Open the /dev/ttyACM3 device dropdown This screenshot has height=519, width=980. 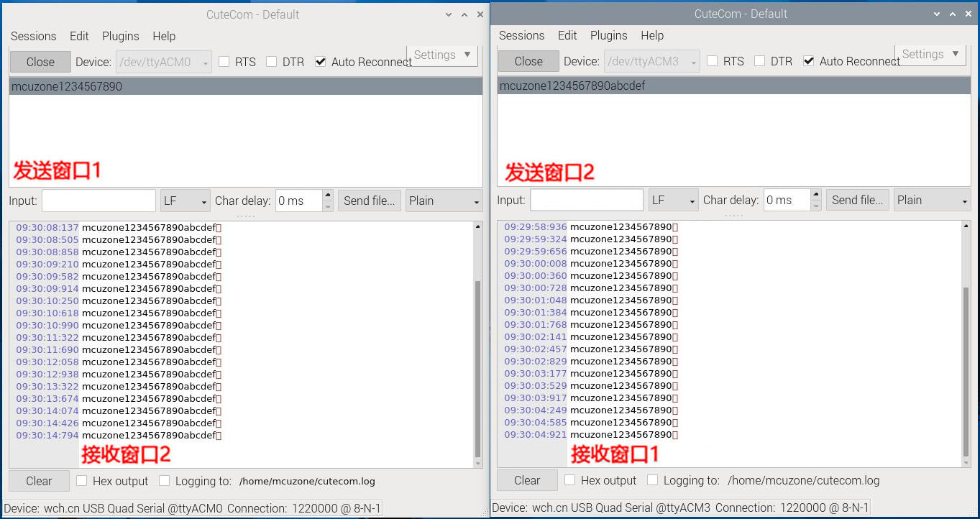coord(652,61)
